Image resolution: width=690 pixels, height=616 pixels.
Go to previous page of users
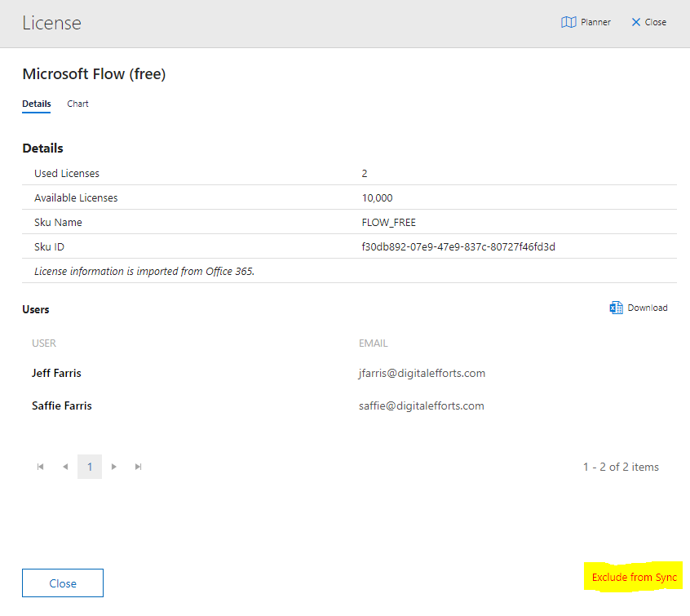click(65, 467)
